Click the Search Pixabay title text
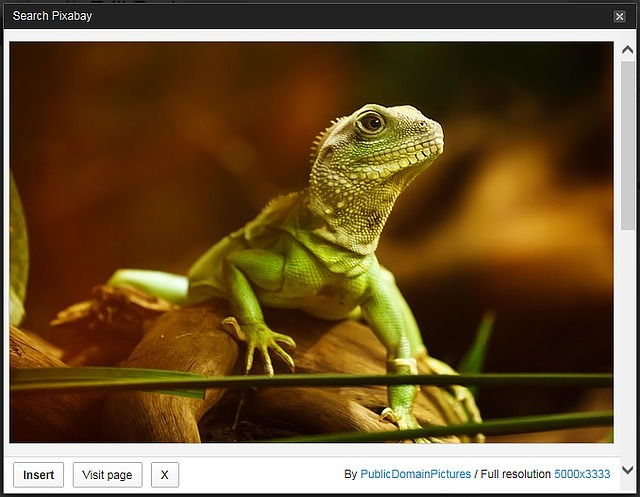Viewport: 640px width, 497px height. (x=52, y=16)
